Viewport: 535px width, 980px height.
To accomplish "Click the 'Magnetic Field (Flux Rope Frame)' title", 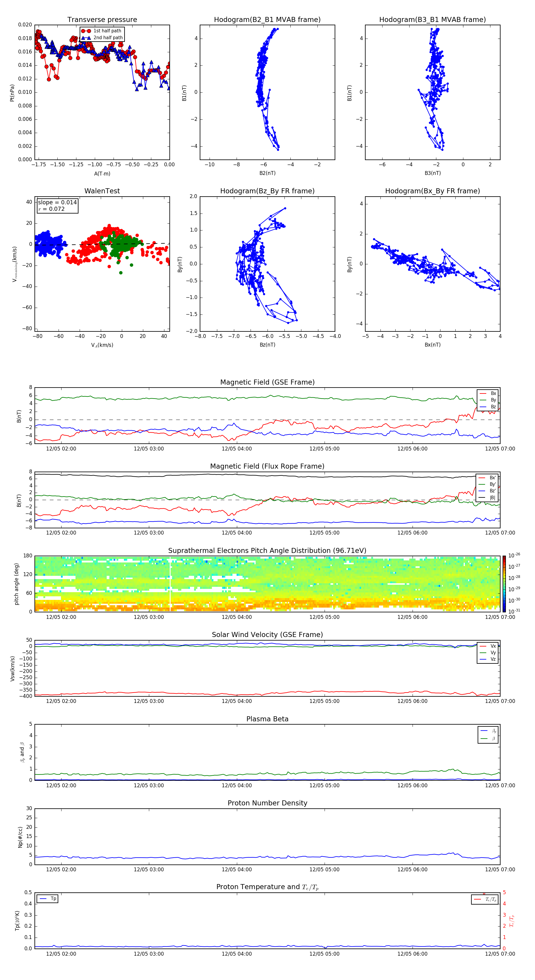I will point(267,467).
